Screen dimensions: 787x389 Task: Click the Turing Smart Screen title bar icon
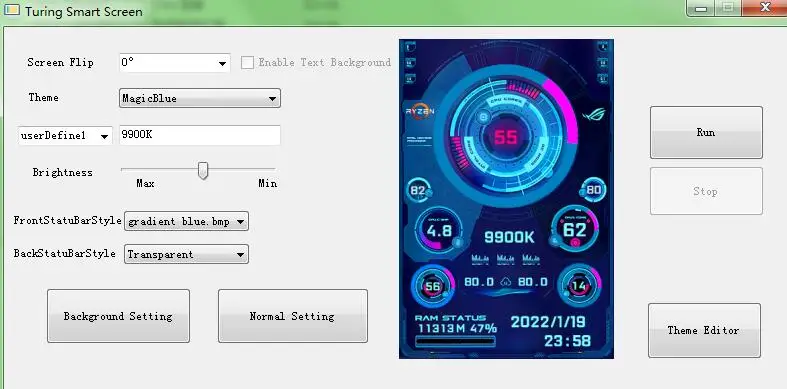(x=12, y=10)
